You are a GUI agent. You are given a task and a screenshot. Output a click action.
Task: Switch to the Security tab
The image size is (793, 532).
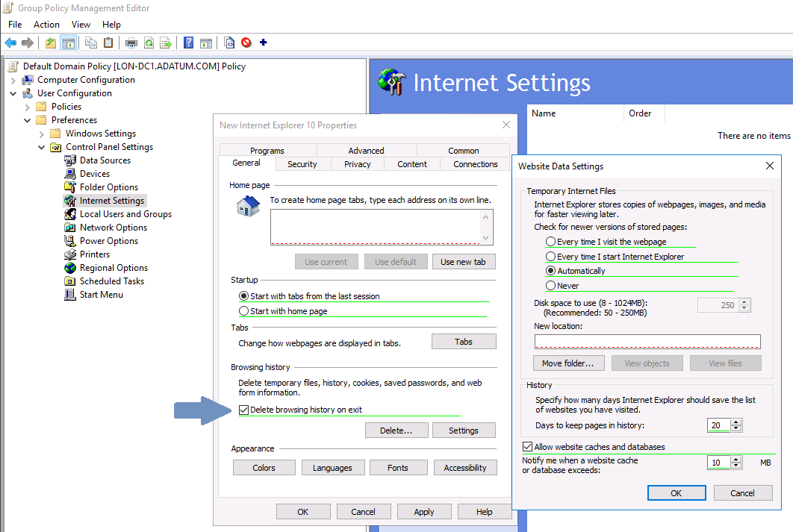click(x=302, y=163)
